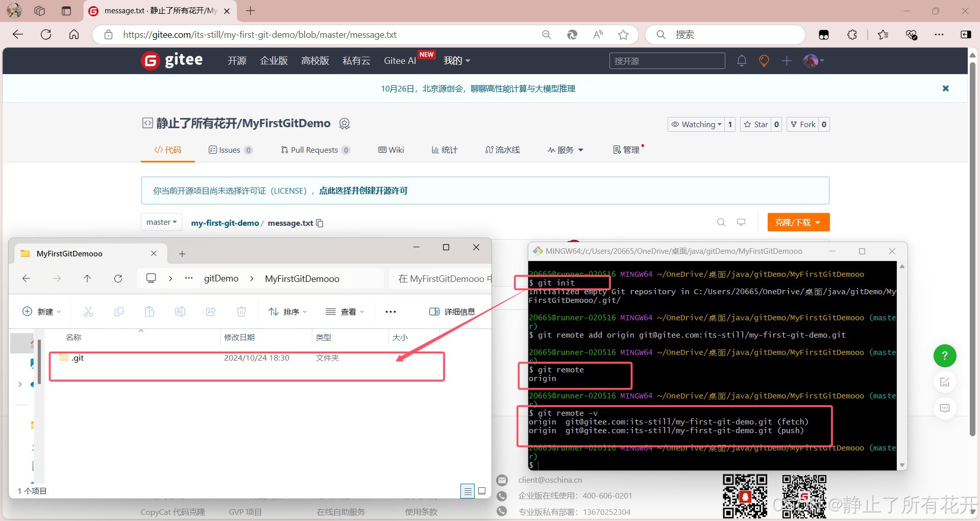Viewport: 980px width, 521px height.
Task: Click Explorer cut scissors icon
Action: coord(88,312)
